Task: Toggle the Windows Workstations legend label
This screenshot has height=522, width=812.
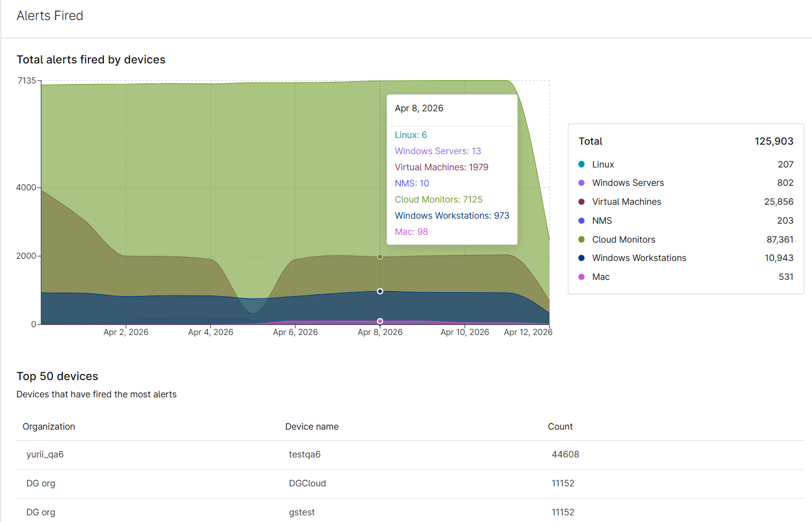Action: coord(639,258)
